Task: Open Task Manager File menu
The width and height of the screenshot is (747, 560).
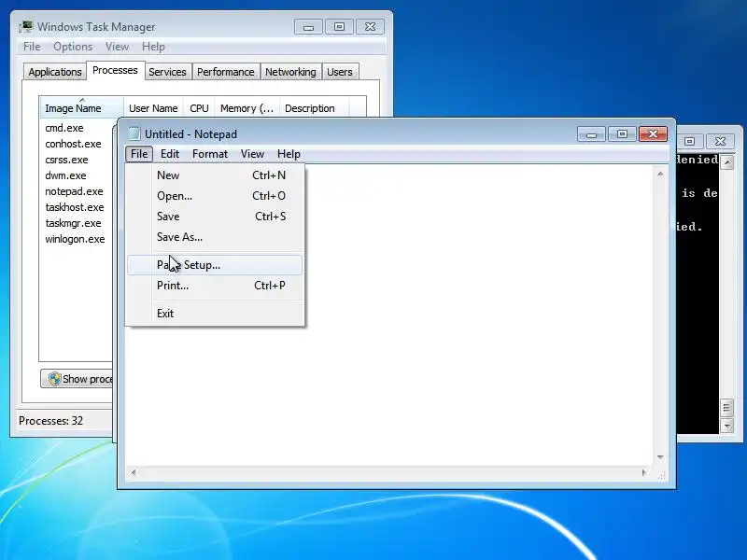Action: tap(32, 47)
